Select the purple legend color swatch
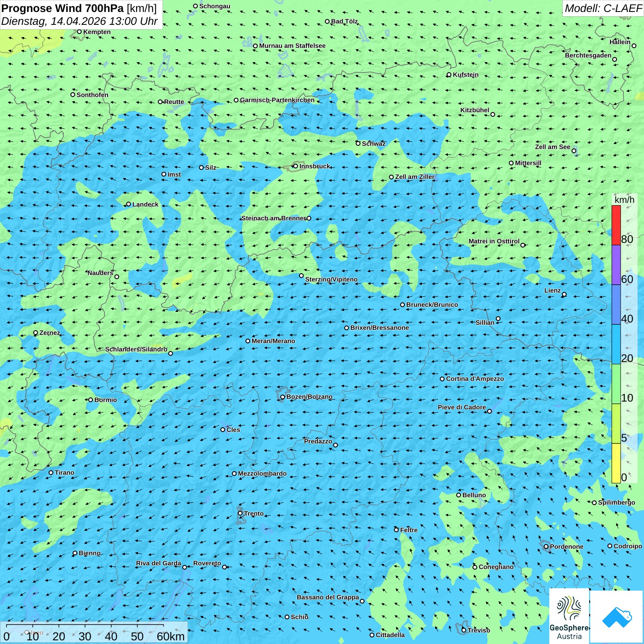 616,265
